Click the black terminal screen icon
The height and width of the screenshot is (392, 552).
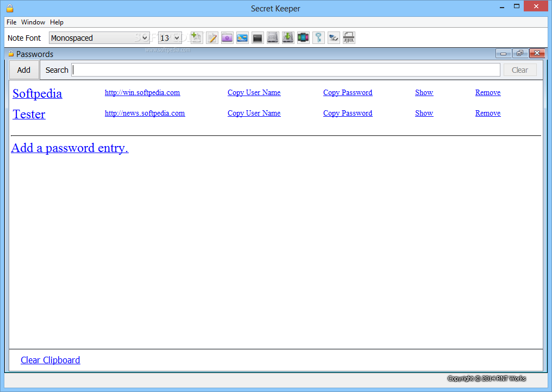258,37
